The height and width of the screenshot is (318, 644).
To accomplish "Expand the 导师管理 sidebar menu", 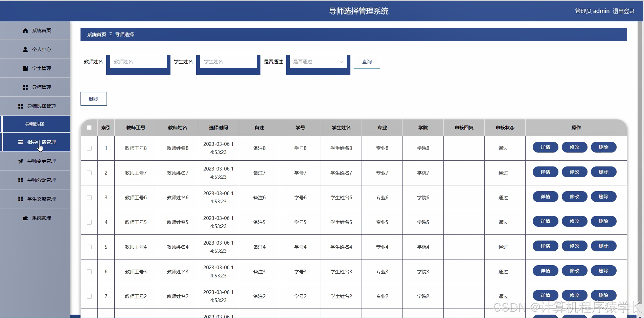I will 35,87.
